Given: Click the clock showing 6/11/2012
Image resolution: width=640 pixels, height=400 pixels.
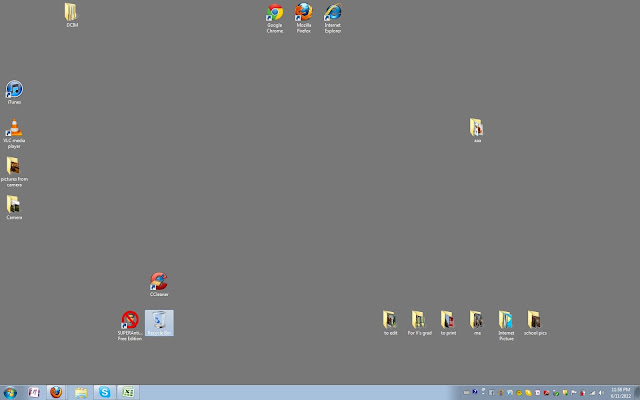Looking at the screenshot, I should click(x=620, y=393).
